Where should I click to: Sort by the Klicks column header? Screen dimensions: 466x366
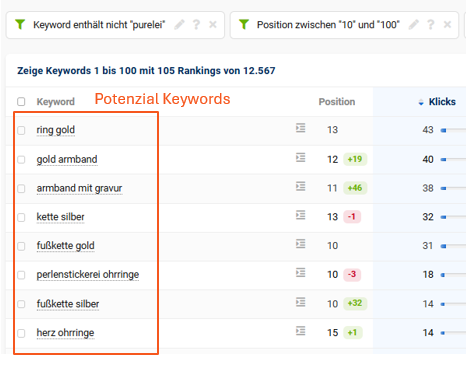coord(442,102)
